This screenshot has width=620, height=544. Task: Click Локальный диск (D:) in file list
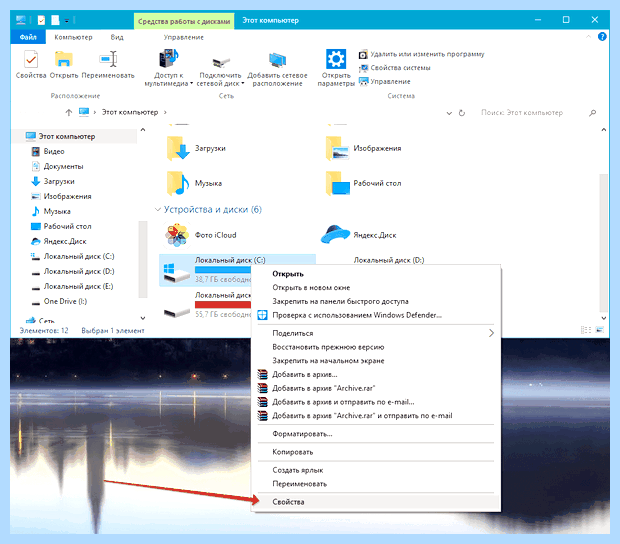[x=389, y=260]
